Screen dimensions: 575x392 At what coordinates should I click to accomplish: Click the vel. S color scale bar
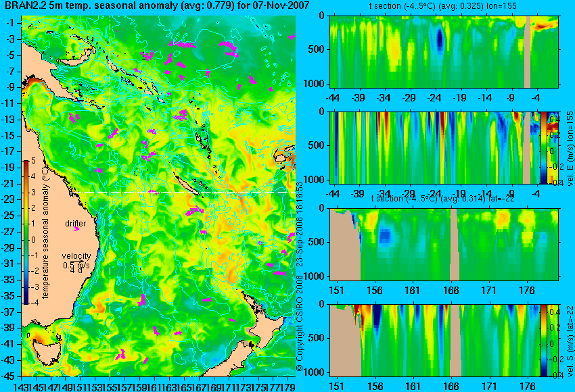[544, 341]
